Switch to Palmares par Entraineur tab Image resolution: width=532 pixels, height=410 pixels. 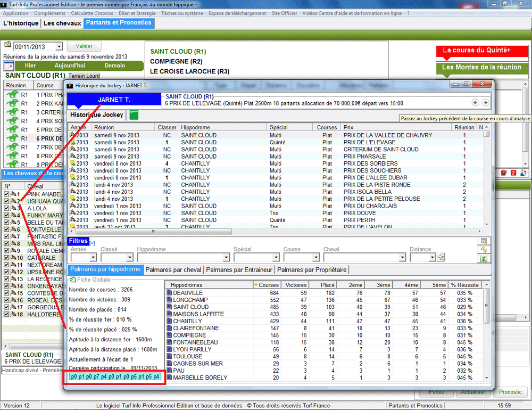click(x=239, y=270)
